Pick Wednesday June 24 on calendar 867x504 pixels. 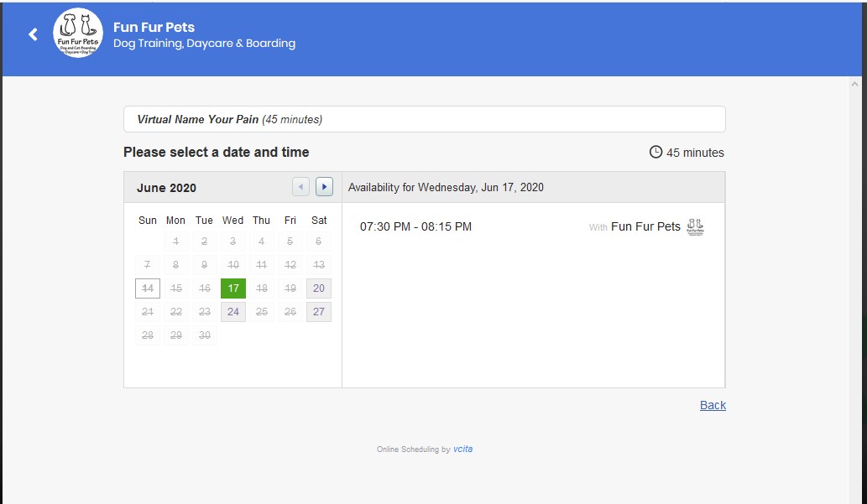coord(233,312)
